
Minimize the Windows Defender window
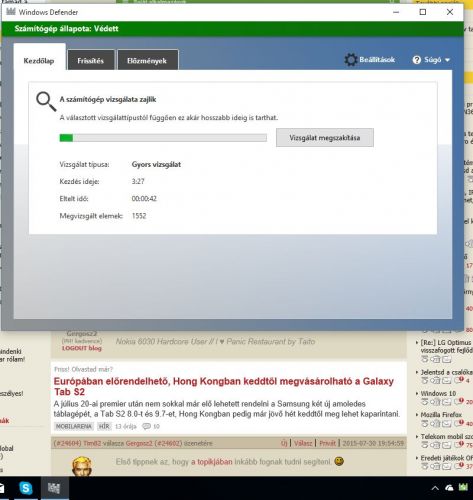pos(396,12)
